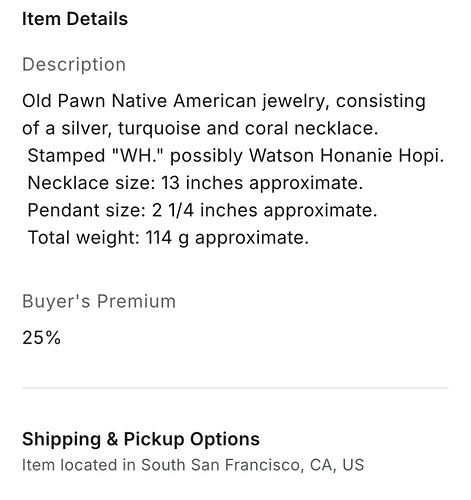
Task: Click the 25% premium value
Action: coord(41,337)
